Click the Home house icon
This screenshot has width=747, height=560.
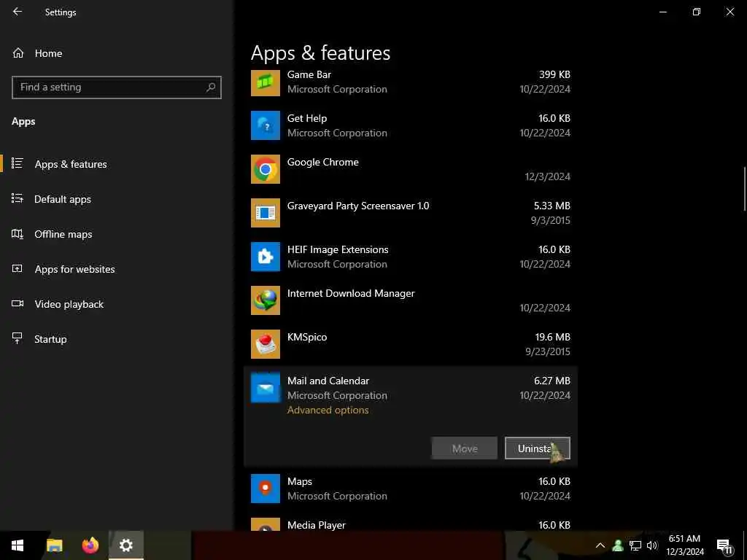(18, 52)
